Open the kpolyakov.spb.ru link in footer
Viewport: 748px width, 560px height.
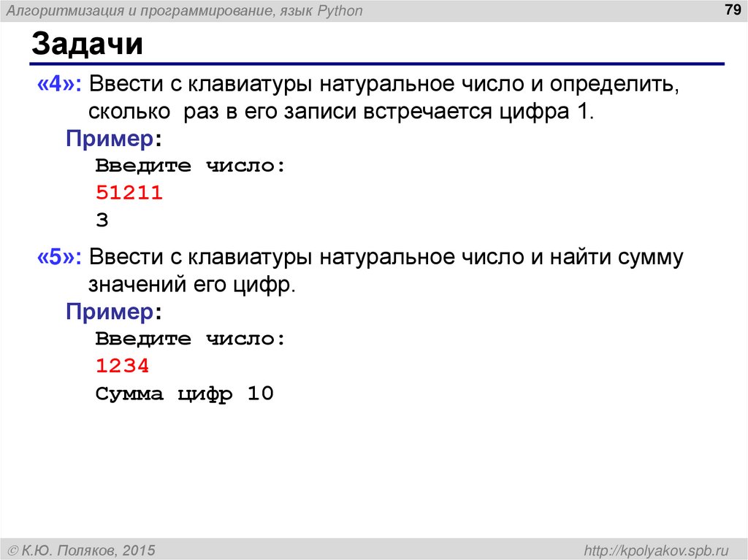(657, 551)
